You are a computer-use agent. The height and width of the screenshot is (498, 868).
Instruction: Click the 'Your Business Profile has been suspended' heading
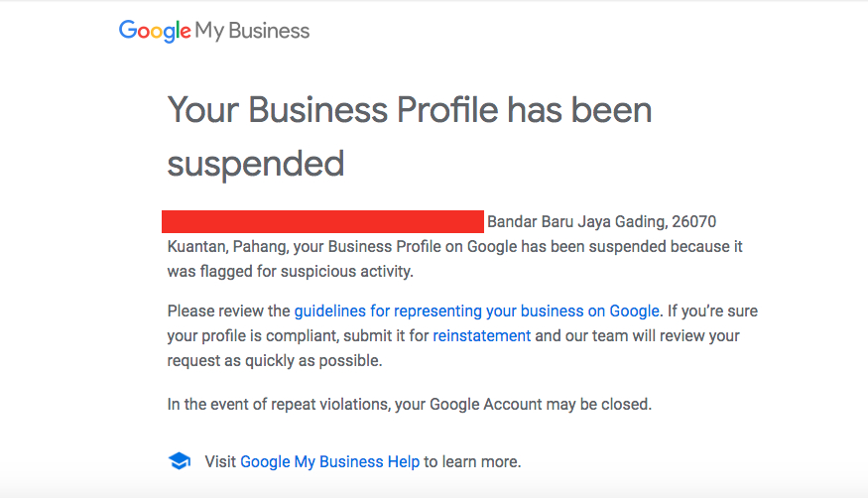click(410, 136)
